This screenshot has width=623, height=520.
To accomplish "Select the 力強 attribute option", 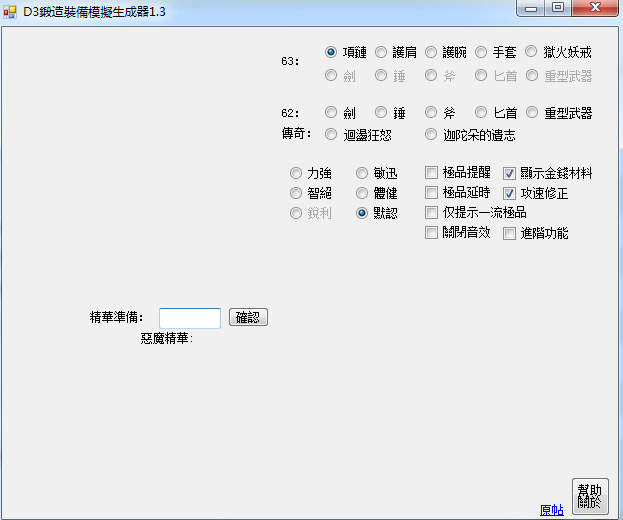I will [295, 173].
